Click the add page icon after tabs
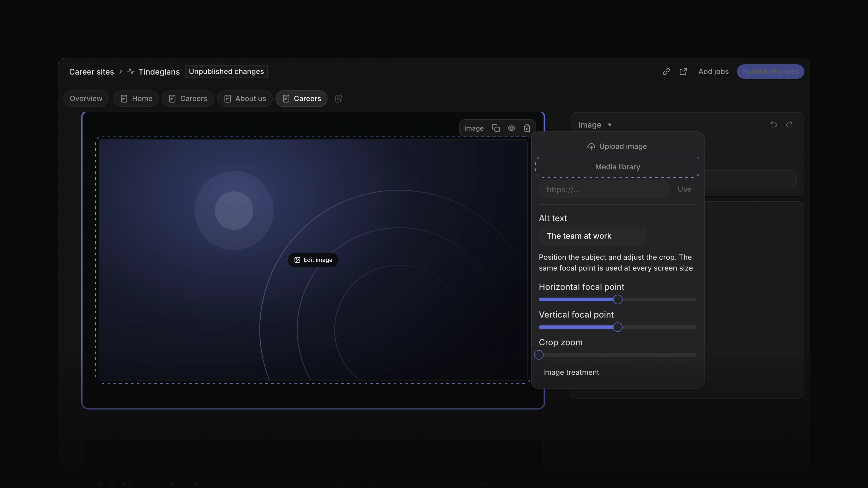The image size is (868, 488). coord(339,99)
